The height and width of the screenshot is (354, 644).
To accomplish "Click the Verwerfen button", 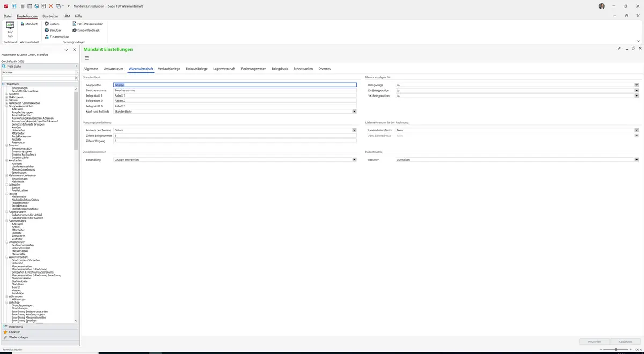I will pos(594,342).
